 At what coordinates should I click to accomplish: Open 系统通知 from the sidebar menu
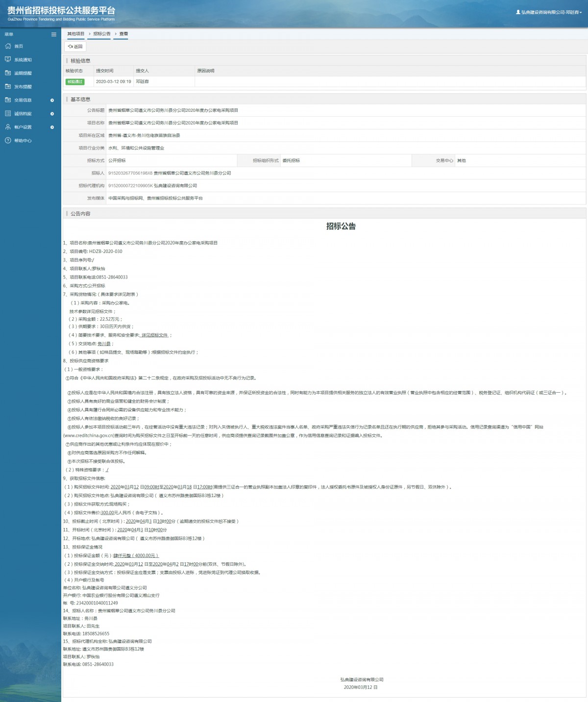tap(23, 60)
